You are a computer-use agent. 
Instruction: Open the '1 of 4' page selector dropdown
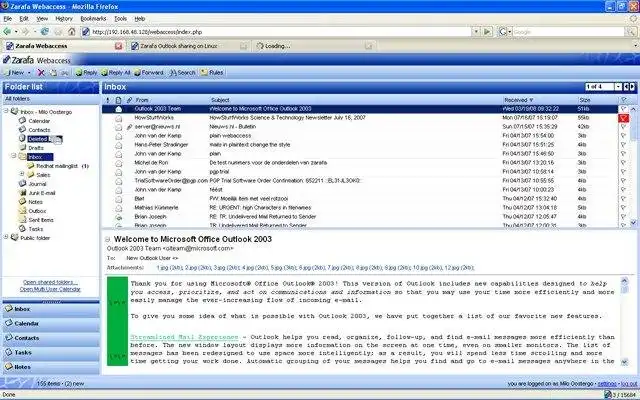[618, 87]
